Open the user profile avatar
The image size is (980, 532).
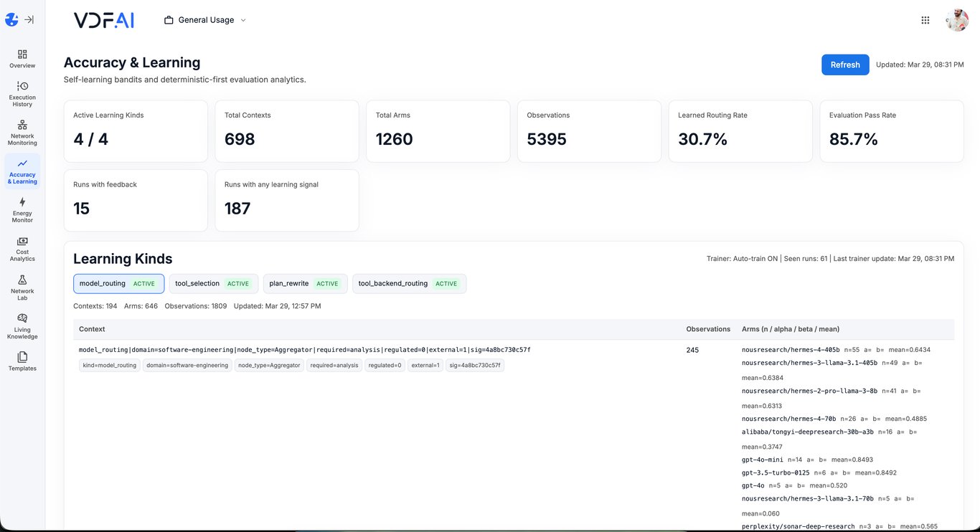tap(957, 20)
